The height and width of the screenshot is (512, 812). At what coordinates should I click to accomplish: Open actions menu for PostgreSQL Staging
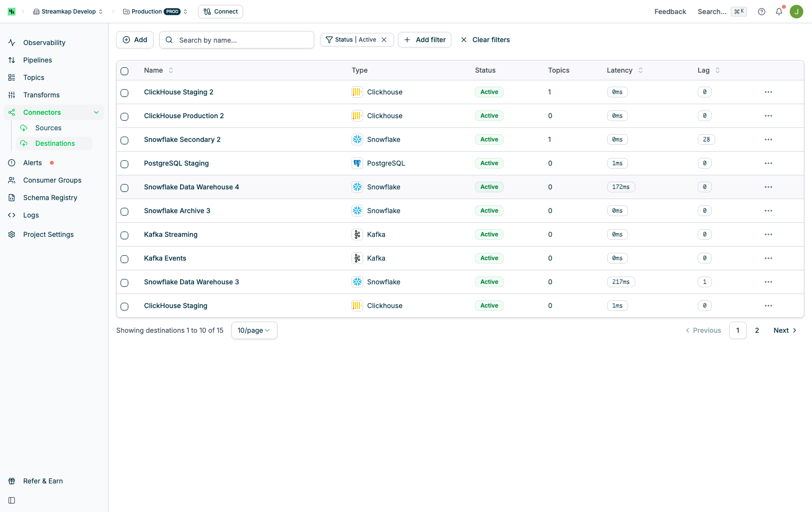point(768,163)
